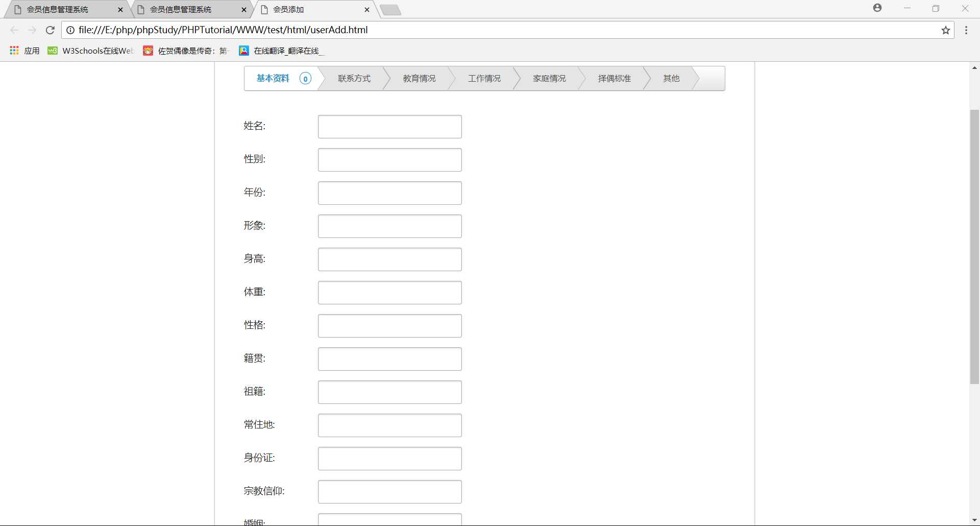Viewport: 980px width, 526px height.
Task: Open a new browser tab
Action: [390, 10]
